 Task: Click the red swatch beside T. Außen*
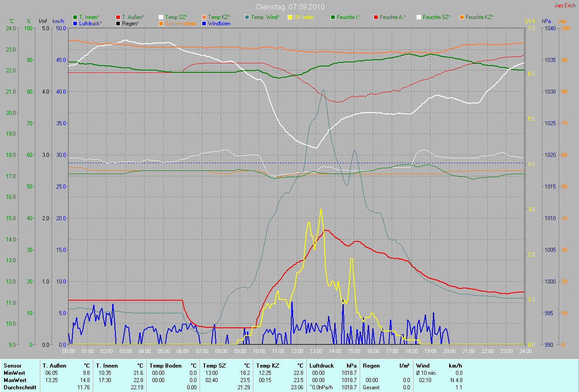(118, 17)
